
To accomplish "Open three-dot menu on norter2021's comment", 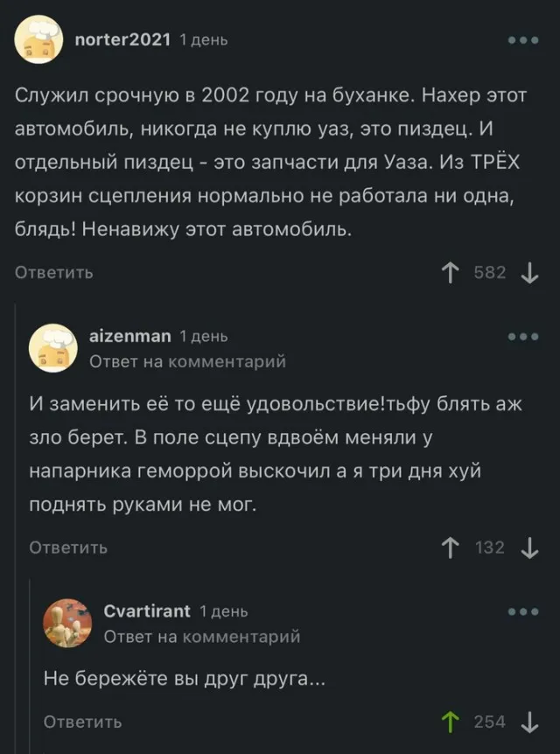I will tap(523, 40).
